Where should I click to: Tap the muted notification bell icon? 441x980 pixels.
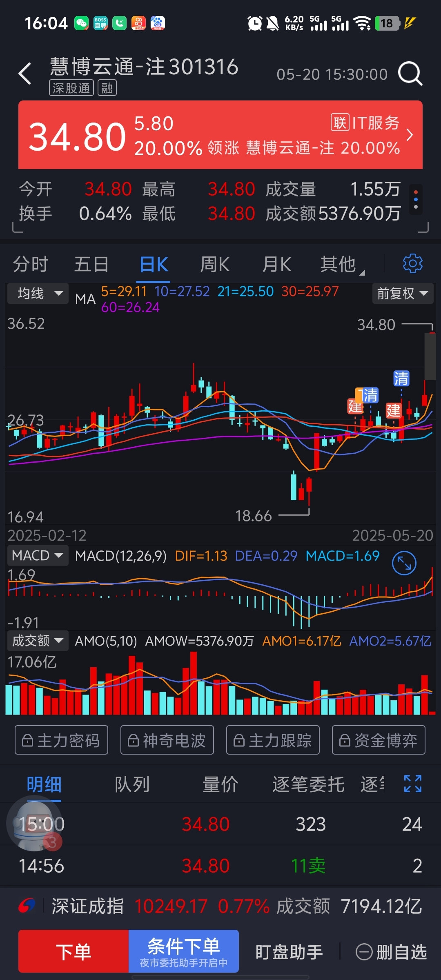(x=272, y=23)
